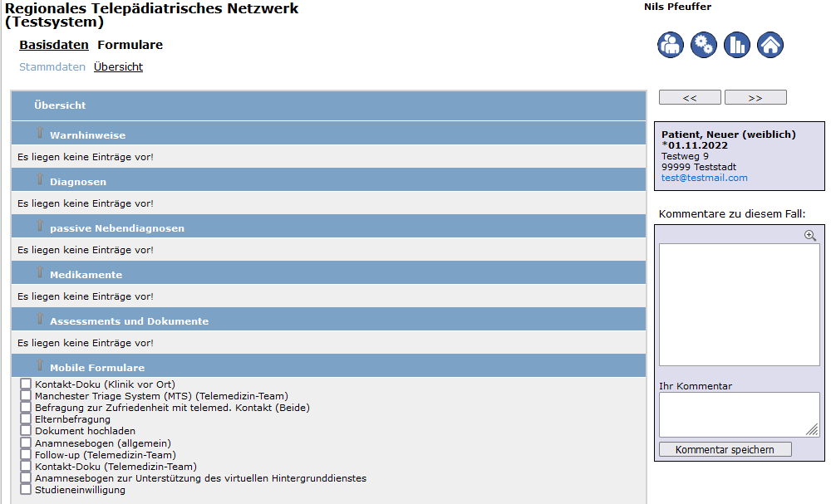
Task: Click the user name Nils Pfeuffer
Action: 677,7
